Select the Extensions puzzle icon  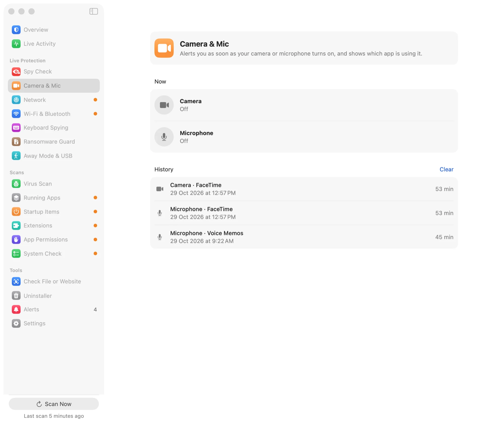point(16,226)
